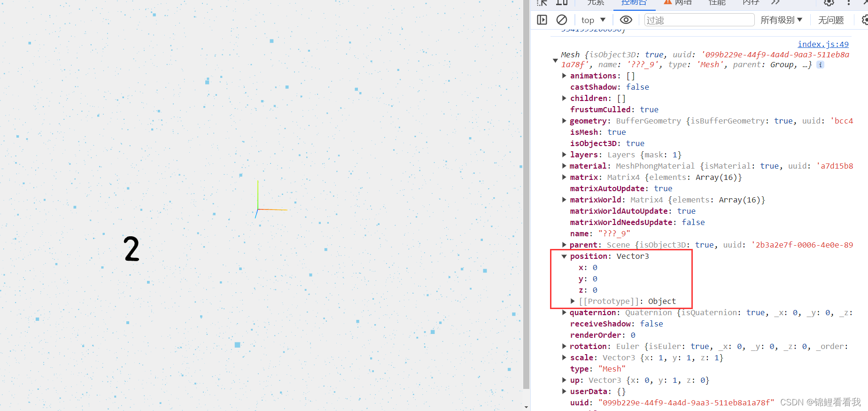Activate the inspect element picker icon
Viewport: 868px width, 411px height.
coord(542,2)
